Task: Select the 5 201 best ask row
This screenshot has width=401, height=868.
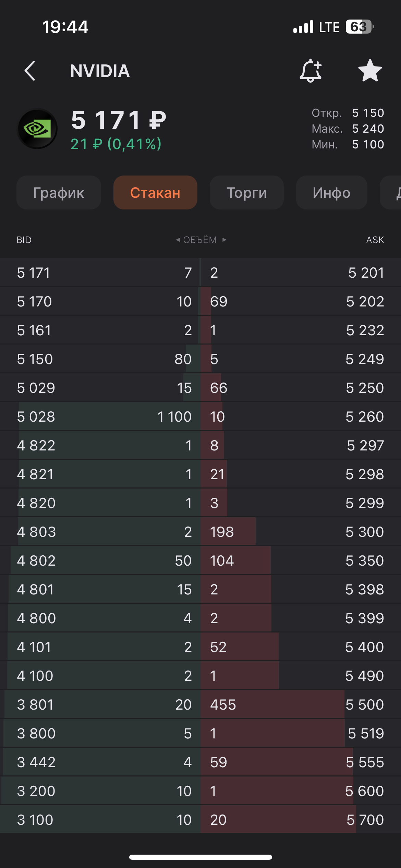Action: tap(301, 273)
